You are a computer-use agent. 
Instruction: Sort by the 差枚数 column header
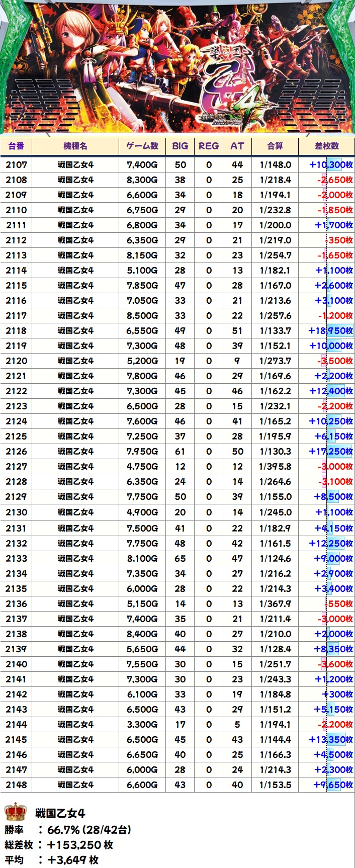327,146
